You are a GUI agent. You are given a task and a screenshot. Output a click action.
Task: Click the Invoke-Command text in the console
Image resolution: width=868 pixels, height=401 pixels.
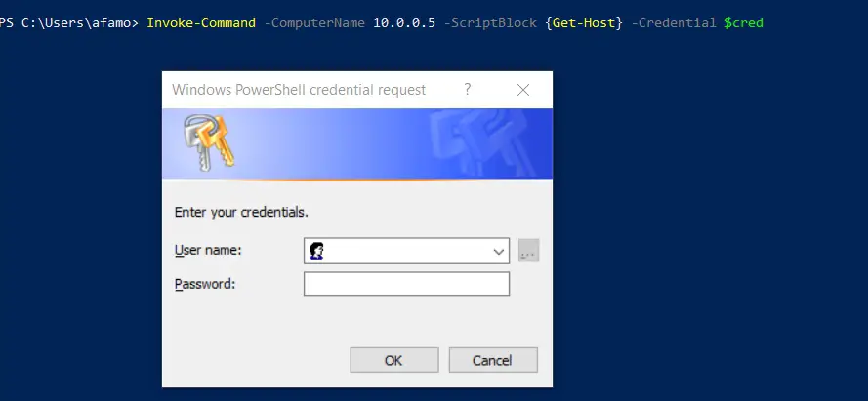coord(201,22)
